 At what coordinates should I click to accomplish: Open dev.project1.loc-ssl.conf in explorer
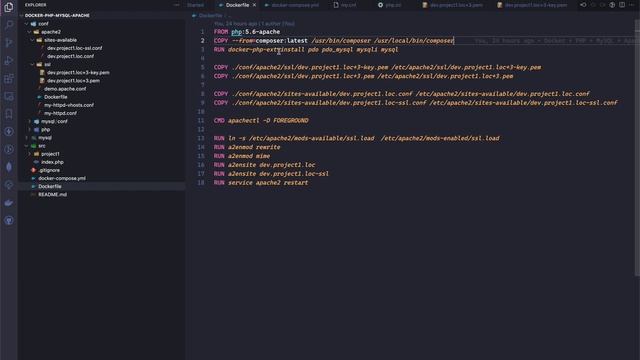pos(74,48)
